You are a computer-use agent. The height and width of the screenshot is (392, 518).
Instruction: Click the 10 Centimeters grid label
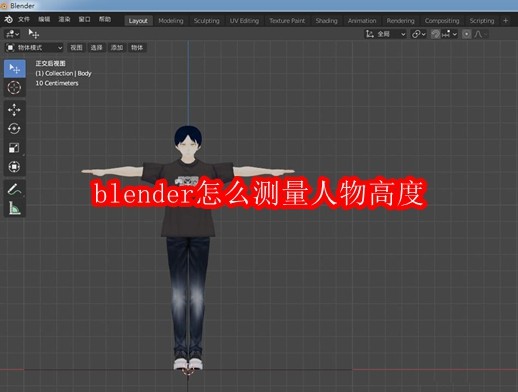[x=57, y=83]
